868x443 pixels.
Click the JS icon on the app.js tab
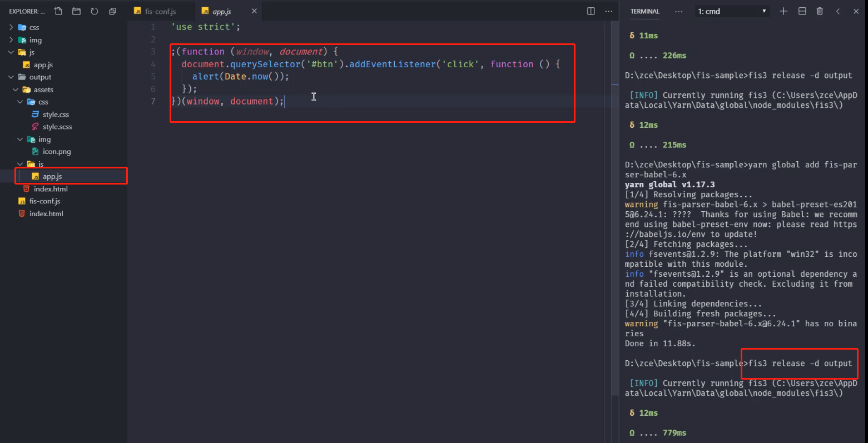coord(205,11)
